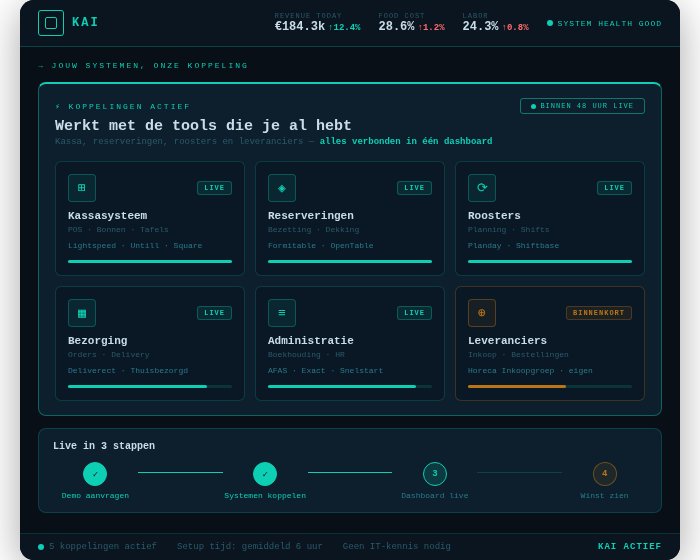
Task: Click the LIVE badge on Reserveringen
Action: point(414,188)
